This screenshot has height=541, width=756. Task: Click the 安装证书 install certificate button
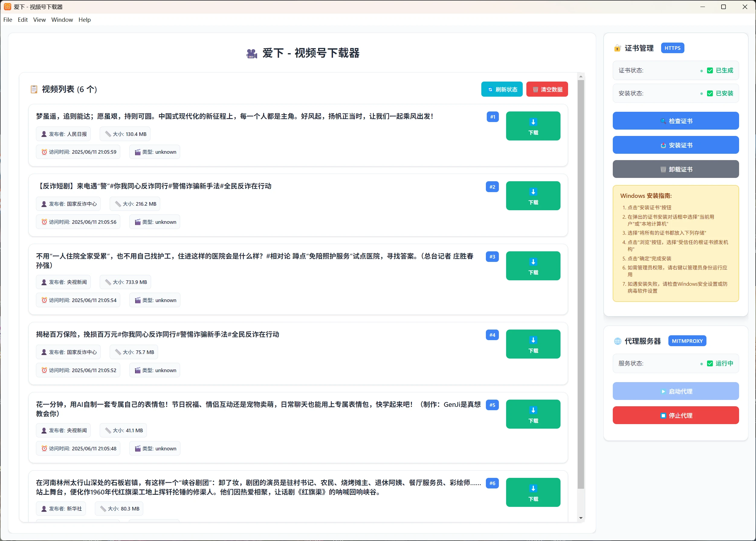(676, 145)
